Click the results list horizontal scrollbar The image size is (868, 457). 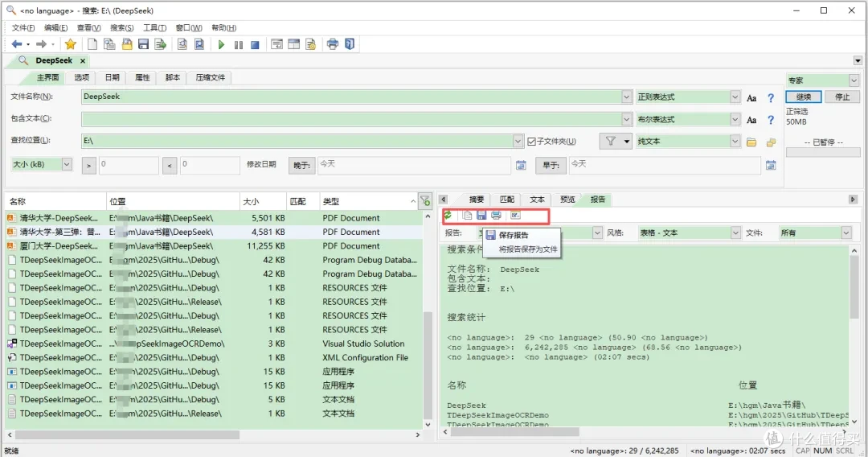click(x=127, y=434)
